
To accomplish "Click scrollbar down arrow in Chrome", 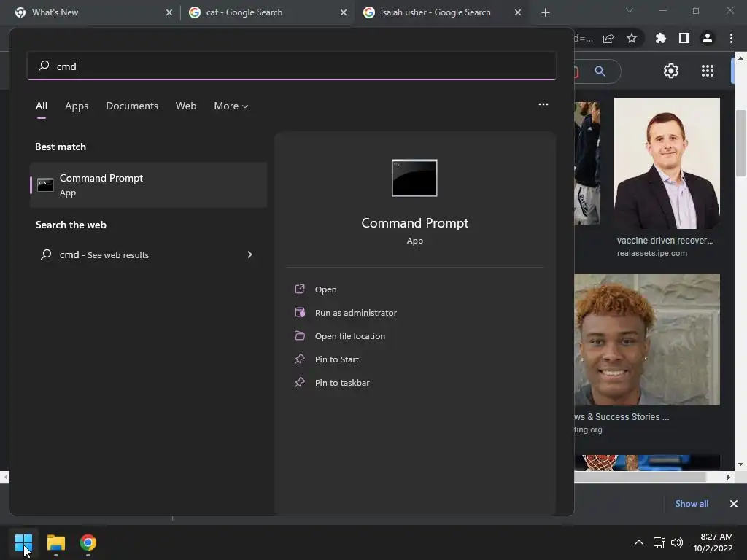I will point(740,464).
